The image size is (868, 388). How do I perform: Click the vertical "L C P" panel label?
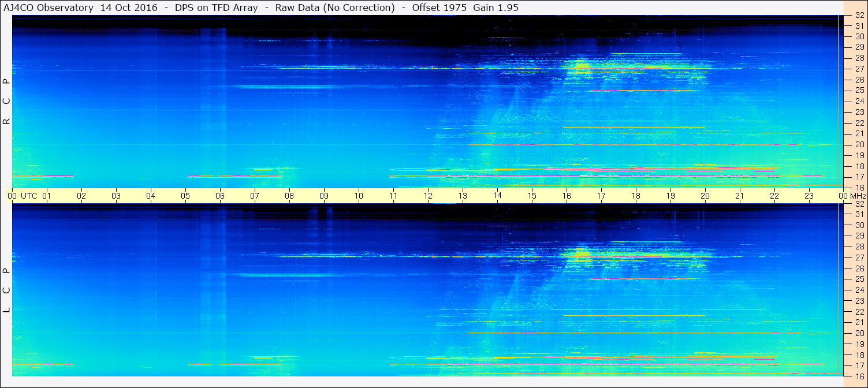7,290
